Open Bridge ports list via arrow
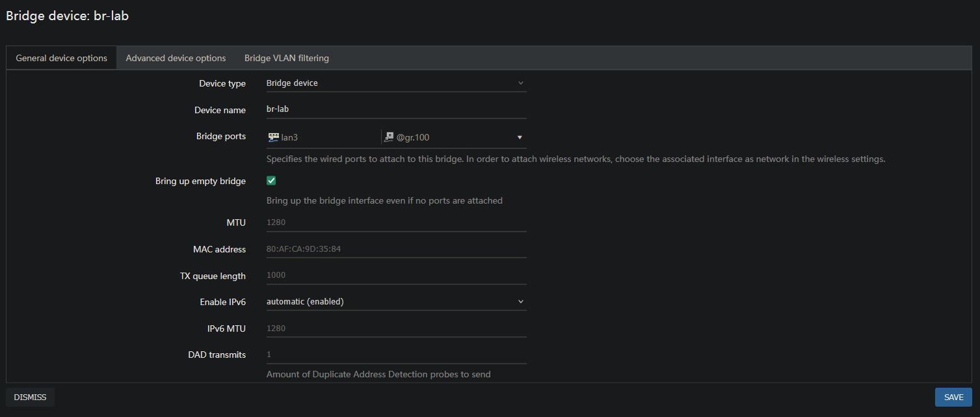The width and height of the screenshot is (980, 417). point(520,137)
